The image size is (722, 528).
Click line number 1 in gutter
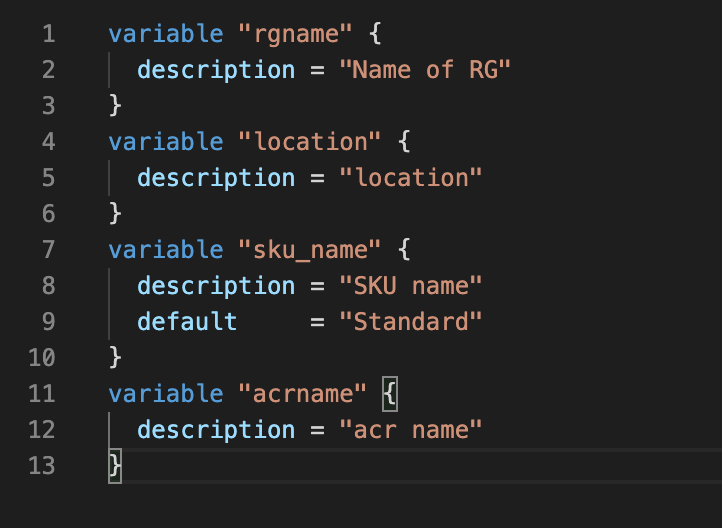coord(49,34)
